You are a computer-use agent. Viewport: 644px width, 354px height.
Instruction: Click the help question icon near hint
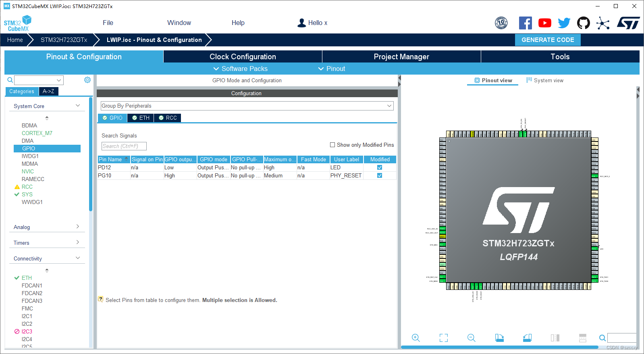100,299
